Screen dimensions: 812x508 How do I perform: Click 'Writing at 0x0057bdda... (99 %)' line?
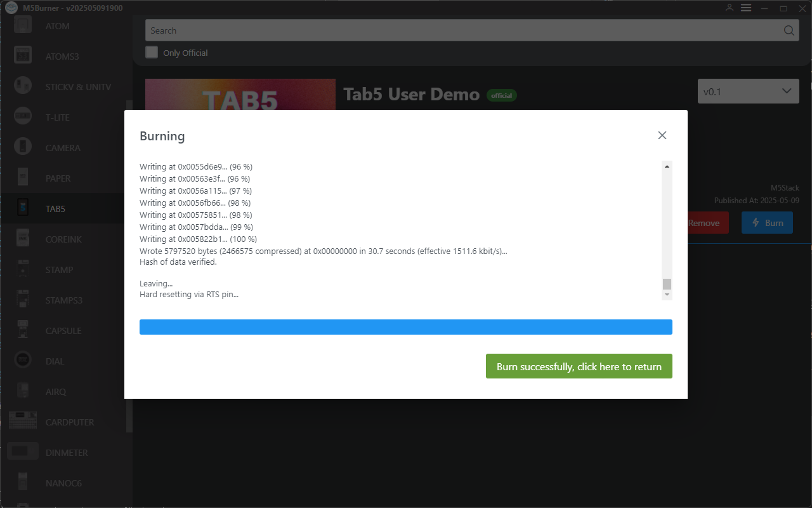pos(196,227)
